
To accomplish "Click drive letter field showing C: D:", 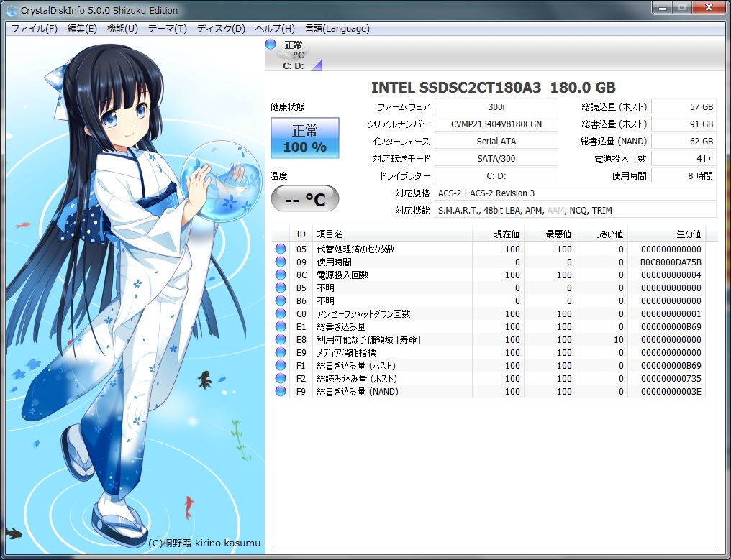I will pos(496,175).
